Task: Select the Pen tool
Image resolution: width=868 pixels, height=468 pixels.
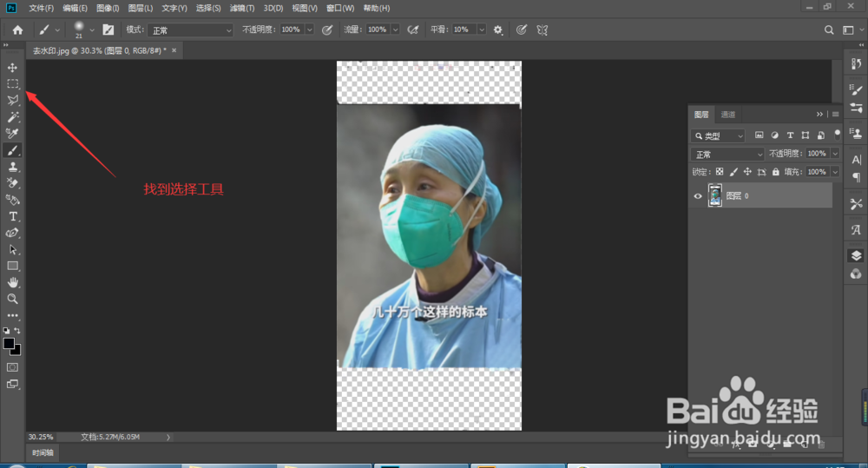Action: (x=12, y=233)
